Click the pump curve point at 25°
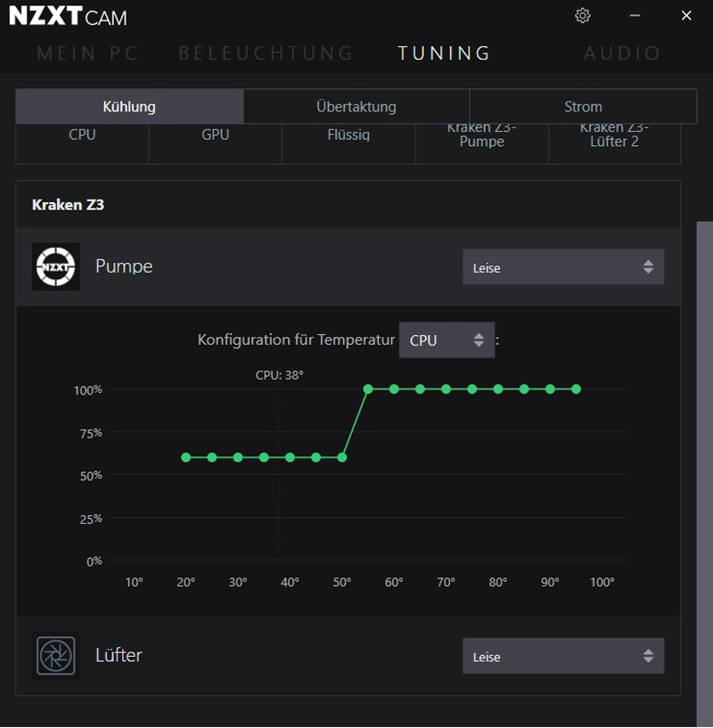 (x=212, y=457)
